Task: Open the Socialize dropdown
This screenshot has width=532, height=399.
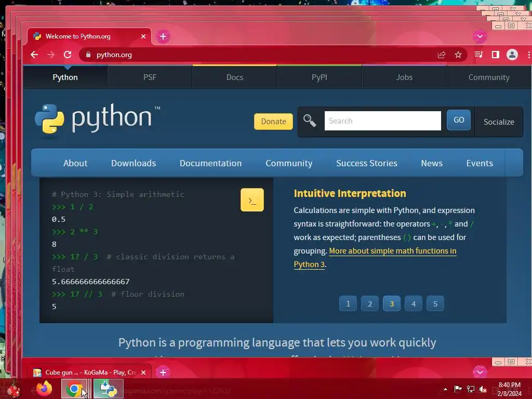Action: tap(499, 122)
